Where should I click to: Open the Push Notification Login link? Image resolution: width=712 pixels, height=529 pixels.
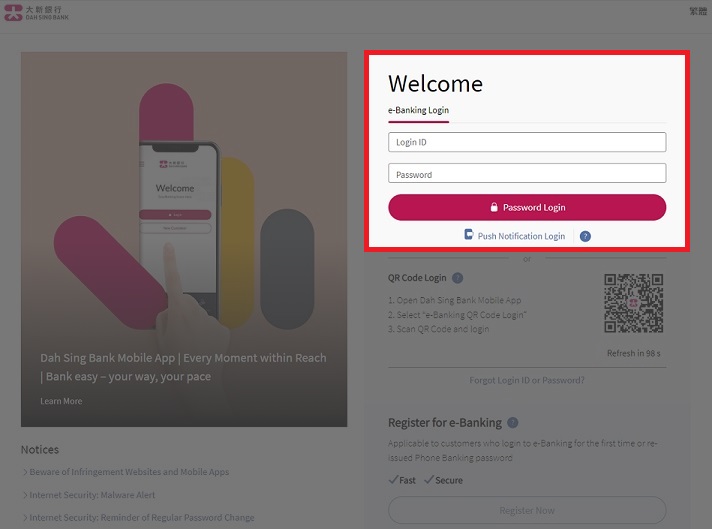coord(521,236)
